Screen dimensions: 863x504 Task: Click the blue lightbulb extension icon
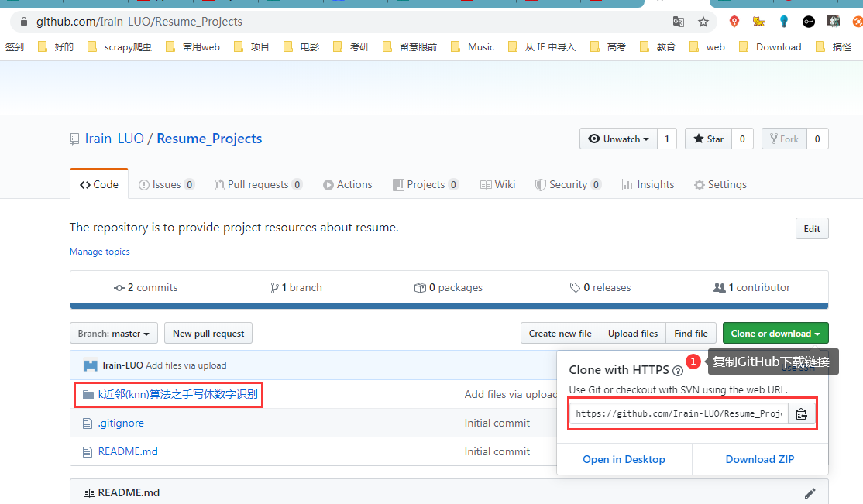pos(784,22)
